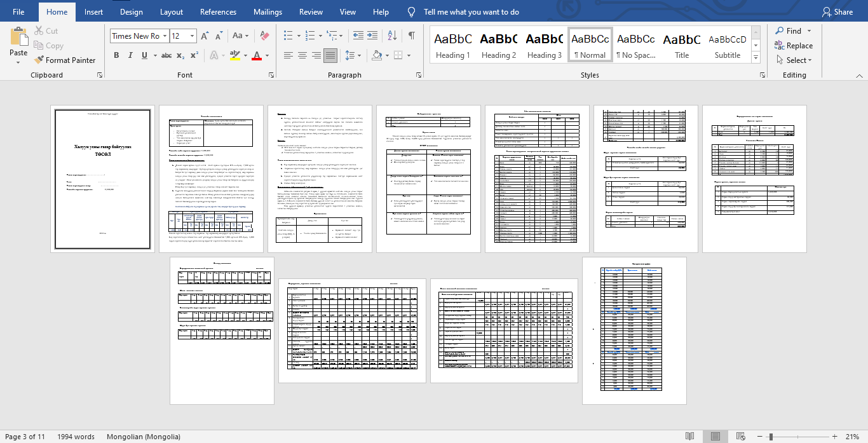Apply subscript formatting
This screenshot has width=868, height=443.
[x=181, y=55]
